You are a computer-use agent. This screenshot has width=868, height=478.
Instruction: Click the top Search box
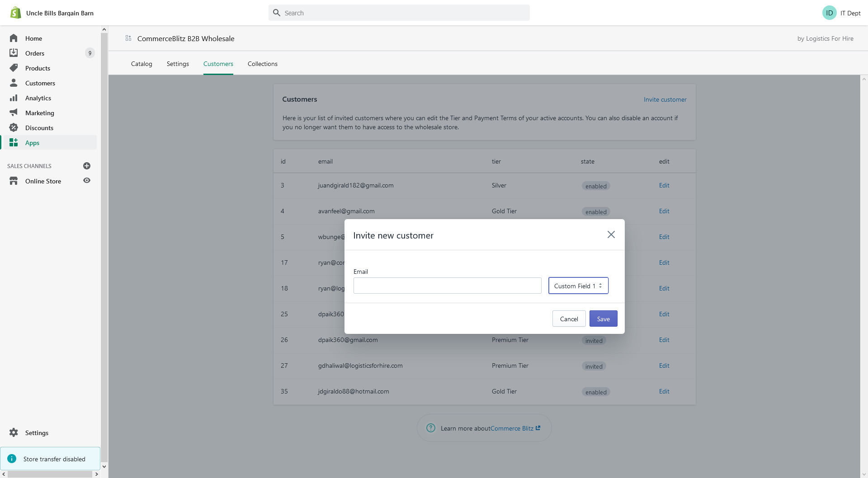pyautogui.click(x=399, y=13)
